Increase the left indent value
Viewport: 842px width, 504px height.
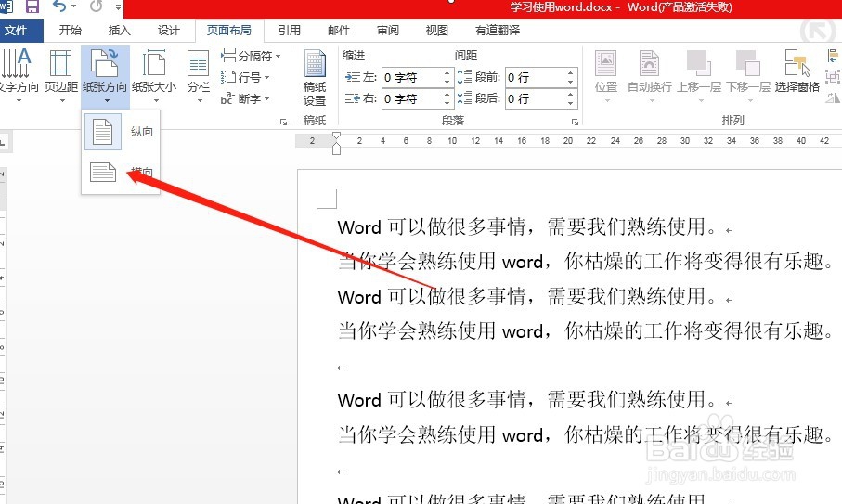(447, 73)
